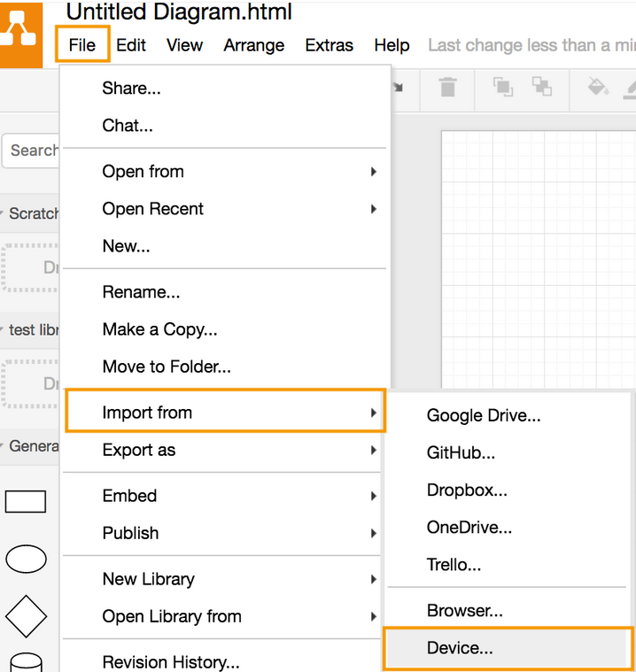Click the To Front toolbar icon
This screenshot has height=672, width=636.
pyautogui.click(x=503, y=87)
